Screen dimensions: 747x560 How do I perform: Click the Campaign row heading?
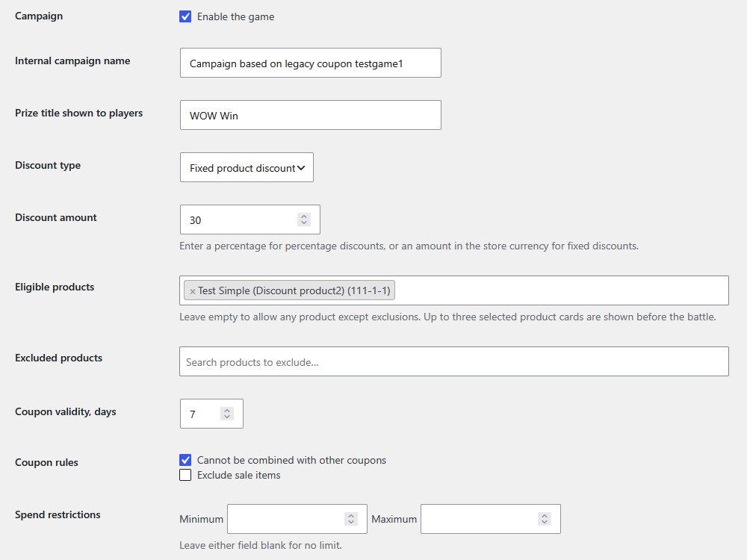[x=39, y=16]
